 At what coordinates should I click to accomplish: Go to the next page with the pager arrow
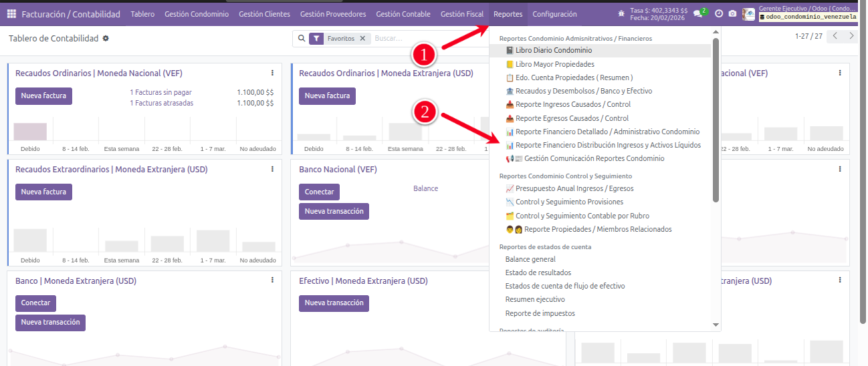(x=851, y=37)
